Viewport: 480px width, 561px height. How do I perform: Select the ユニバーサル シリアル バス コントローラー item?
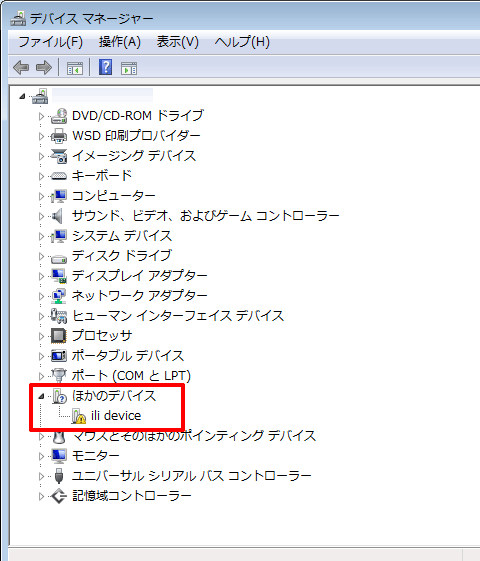tap(191, 476)
